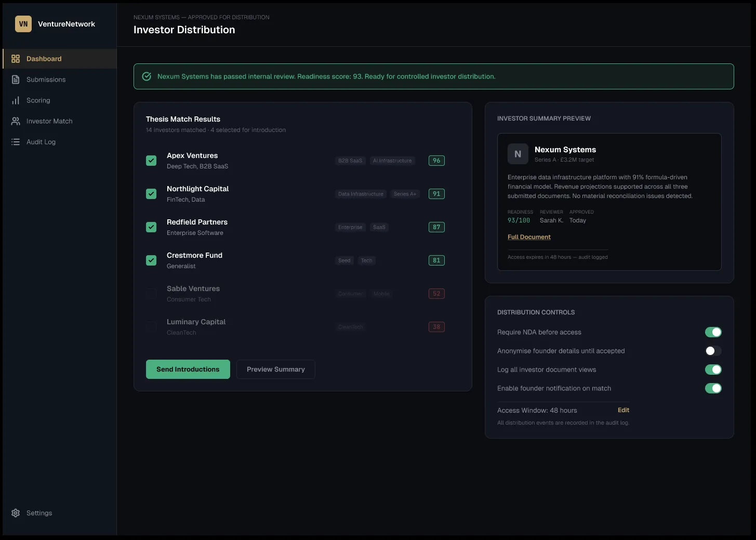The width and height of the screenshot is (756, 540).
Task: Select the Sable Ventures checkbox
Action: (151, 294)
